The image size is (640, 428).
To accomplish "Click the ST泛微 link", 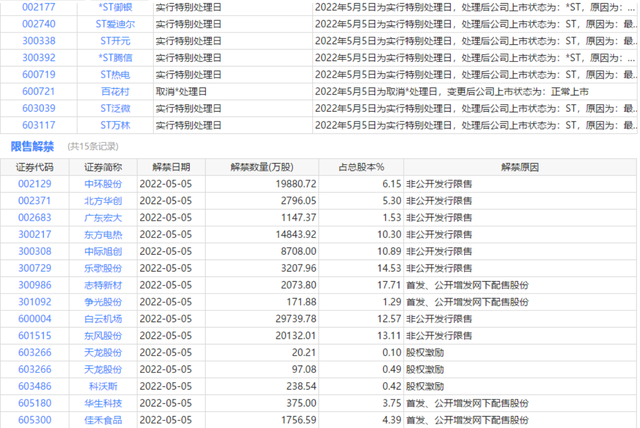I will point(115,108).
